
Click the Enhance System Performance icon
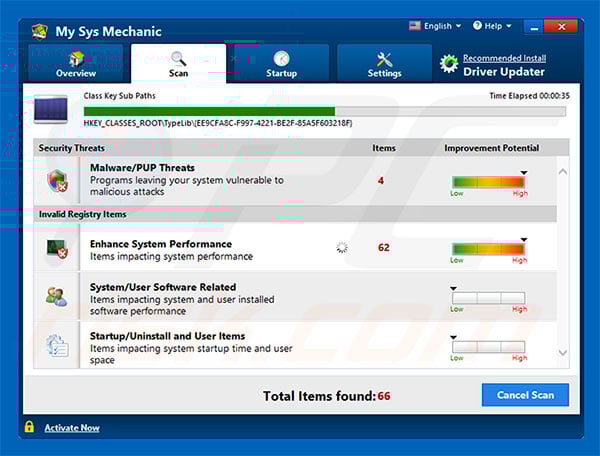coord(57,249)
